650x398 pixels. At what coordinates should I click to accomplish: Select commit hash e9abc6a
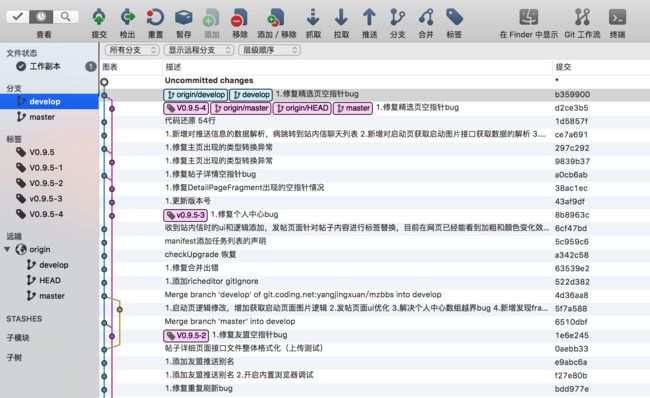pyautogui.click(x=375, y=362)
